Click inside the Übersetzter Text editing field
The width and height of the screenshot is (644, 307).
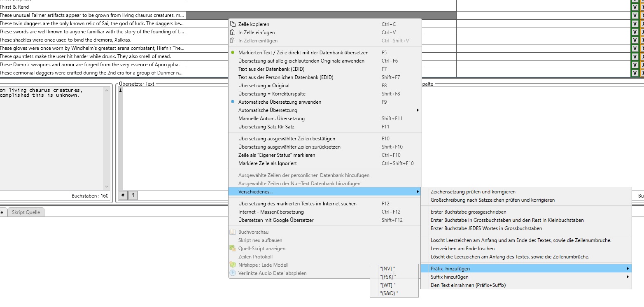click(x=173, y=136)
